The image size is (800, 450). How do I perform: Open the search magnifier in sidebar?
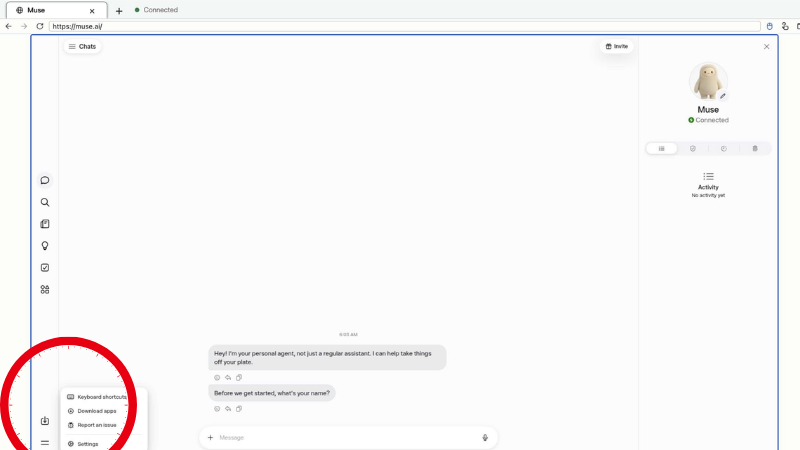(x=45, y=202)
